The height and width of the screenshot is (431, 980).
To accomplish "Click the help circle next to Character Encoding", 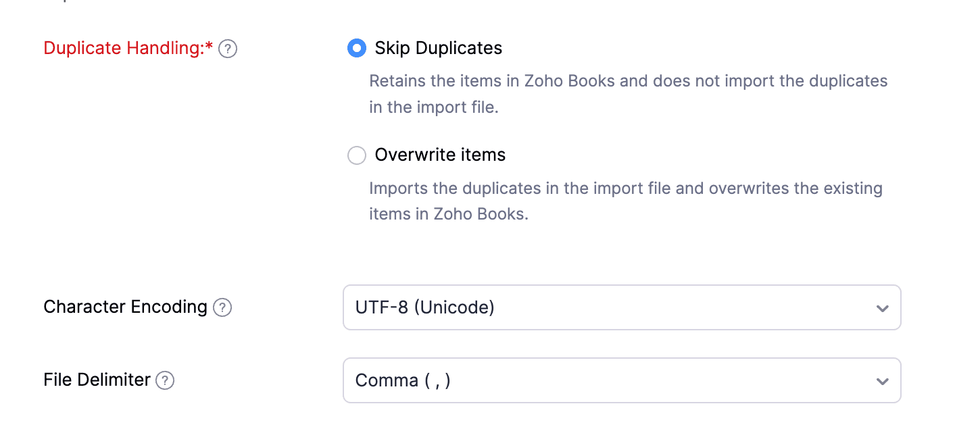I will point(223,307).
